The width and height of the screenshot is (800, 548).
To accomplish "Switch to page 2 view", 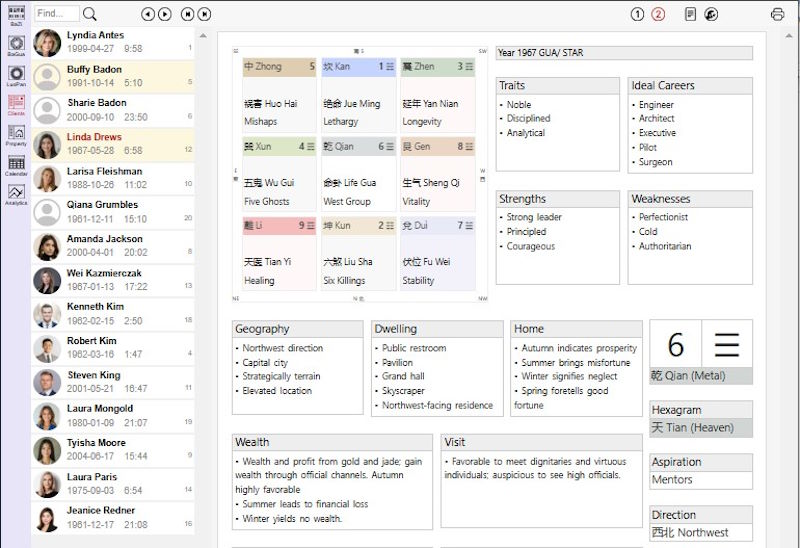I will [658, 14].
